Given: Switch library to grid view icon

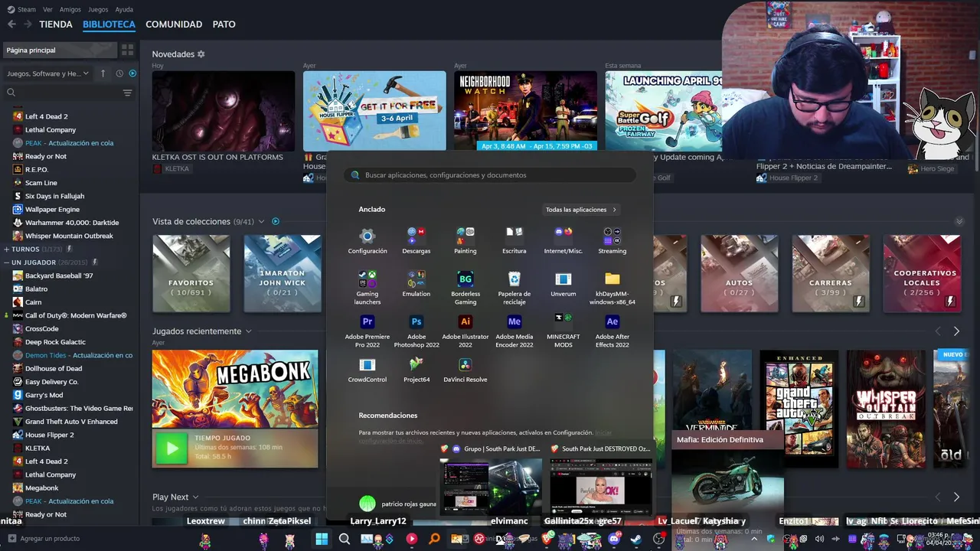Looking at the screenshot, I should pos(127,50).
